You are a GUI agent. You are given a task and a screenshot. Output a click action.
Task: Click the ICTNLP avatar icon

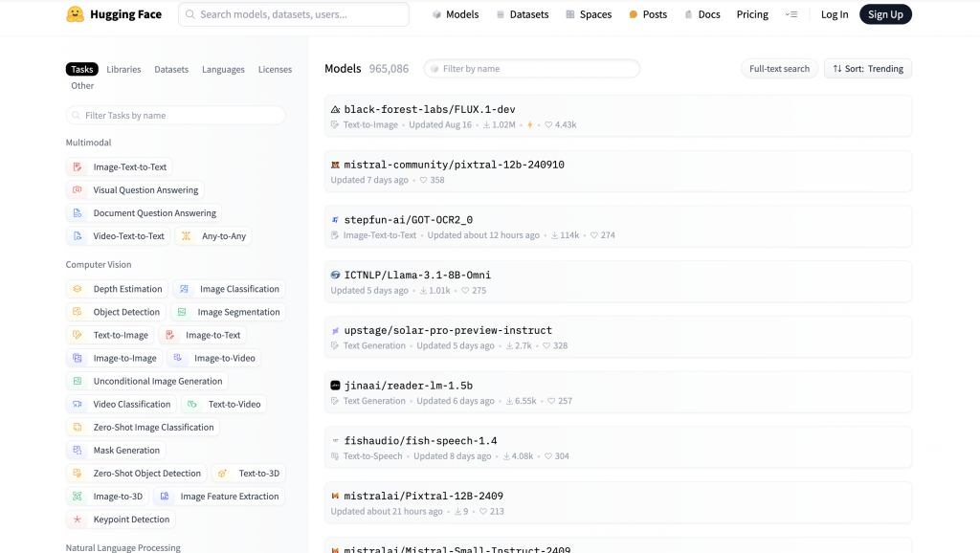pos(335,275)
